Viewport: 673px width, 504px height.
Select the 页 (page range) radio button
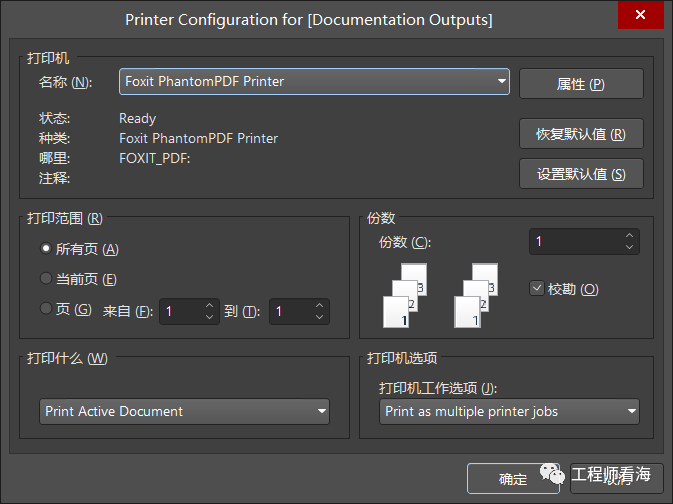[46, 309]
